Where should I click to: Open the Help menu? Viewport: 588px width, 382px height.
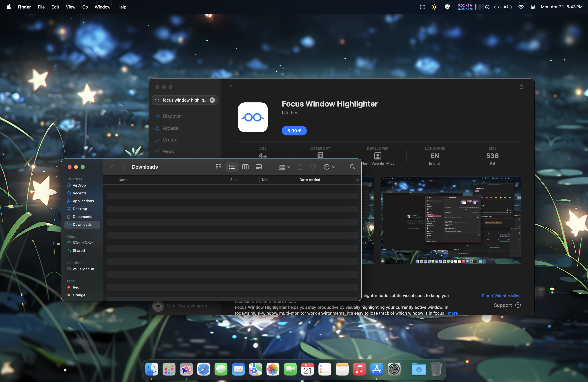pyautogui.click(x=122, y=7)
